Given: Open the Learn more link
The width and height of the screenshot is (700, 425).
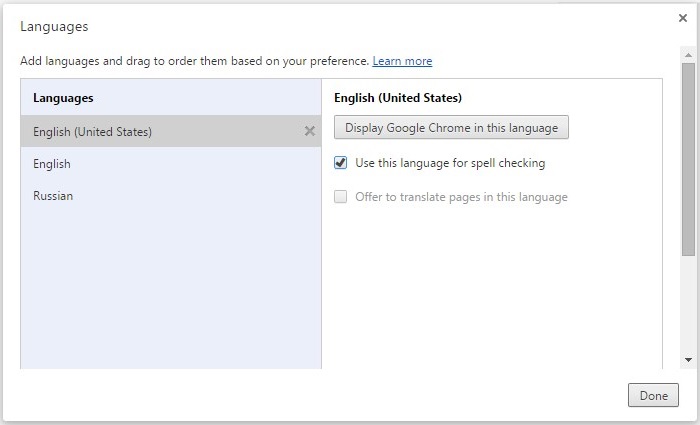Looking at the screenshot, I should pyautogui.click(x=402, y=61).
